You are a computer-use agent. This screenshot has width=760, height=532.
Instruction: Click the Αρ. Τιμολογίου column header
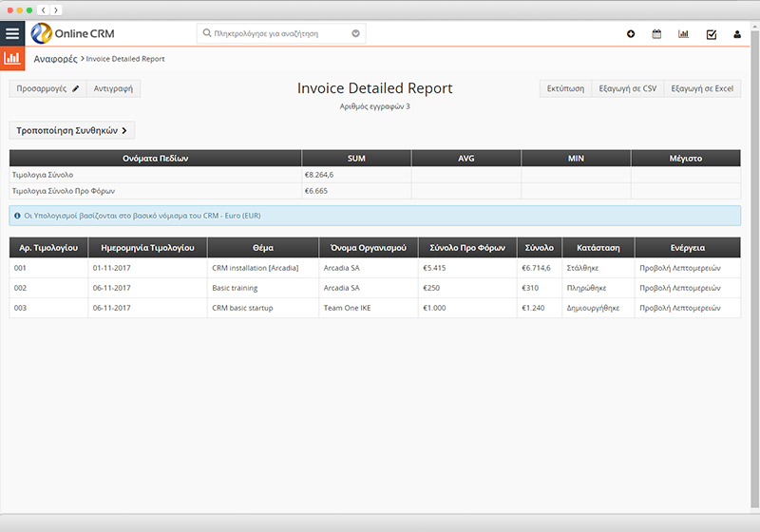(48, 248)
